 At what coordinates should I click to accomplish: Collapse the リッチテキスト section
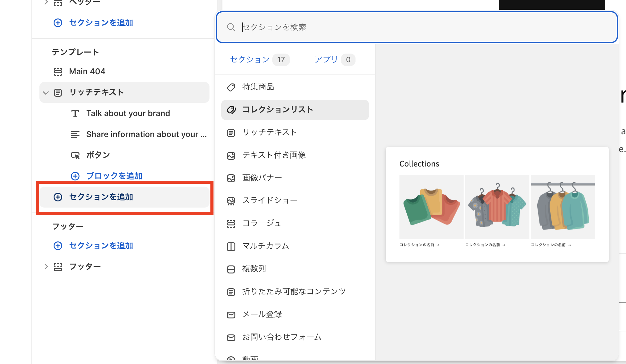pyautogui.click(x=46, y=92)
